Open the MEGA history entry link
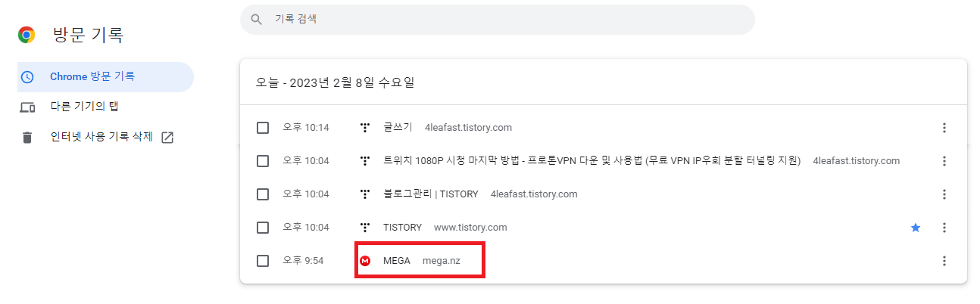 (397, 261)
